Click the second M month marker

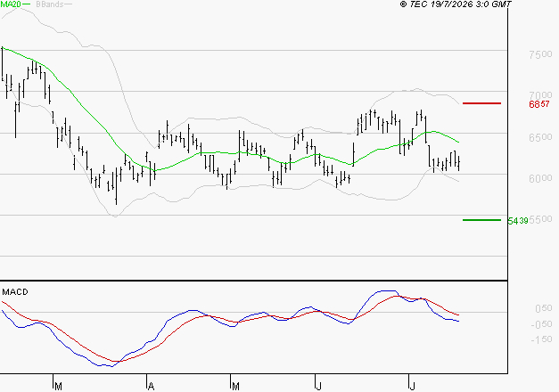[x=235, y=387]
